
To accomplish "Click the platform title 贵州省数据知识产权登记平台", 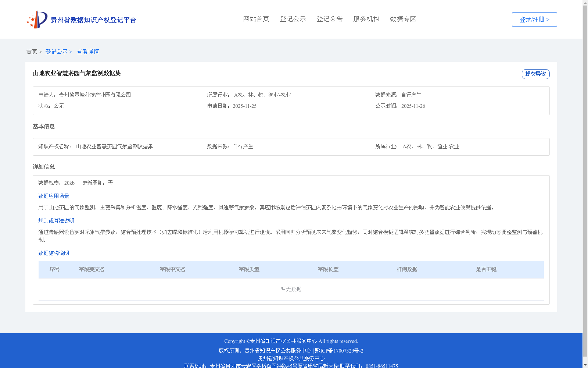I will (x=93, y=20).
